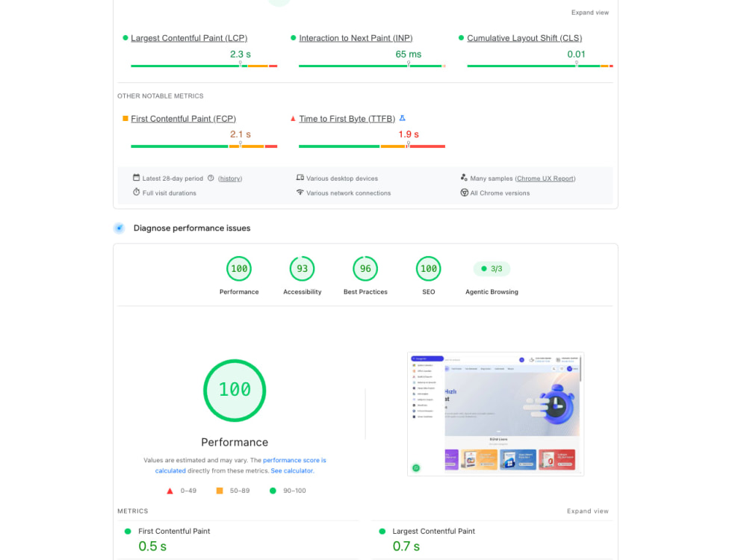Expand view in the Metrics section
Screen dimensions: 747x560
pos(587,511)
